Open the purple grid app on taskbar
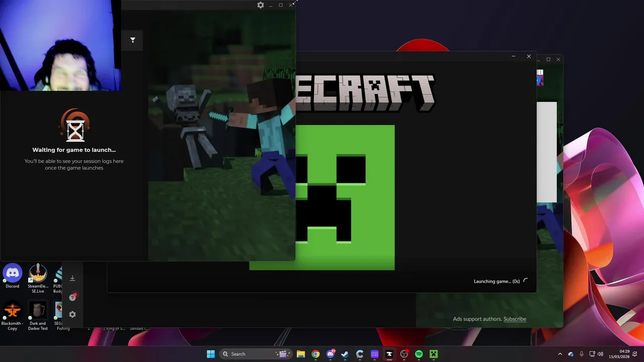The width and height of the screenshot is (644, 362). coord(374,354)
